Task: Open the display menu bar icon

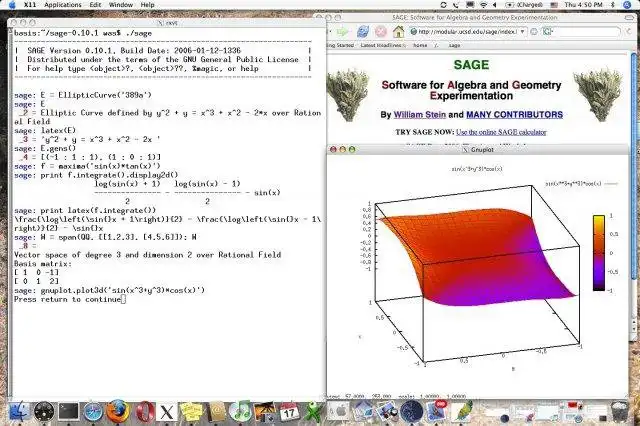Action: click(x=470, y=5)
